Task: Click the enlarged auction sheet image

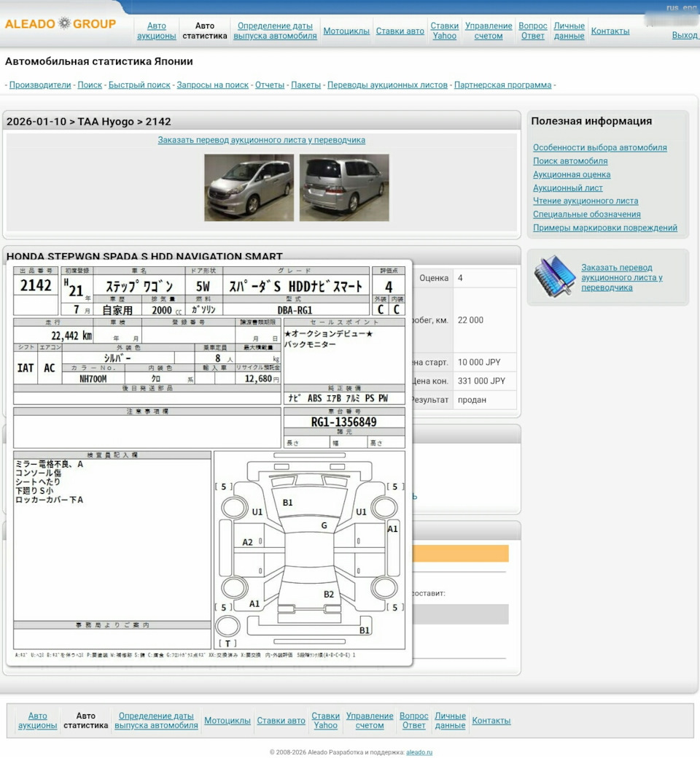Action: [x=209, y=463]
